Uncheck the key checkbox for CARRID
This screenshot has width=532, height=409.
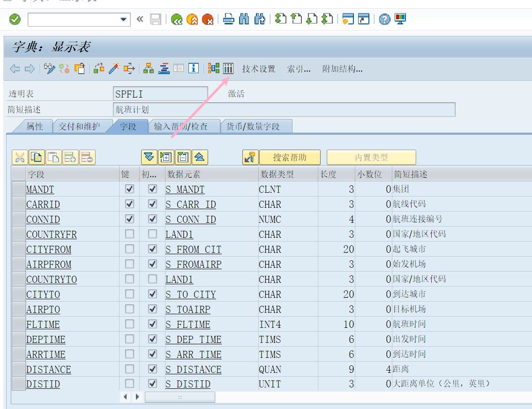coord(129,204)
